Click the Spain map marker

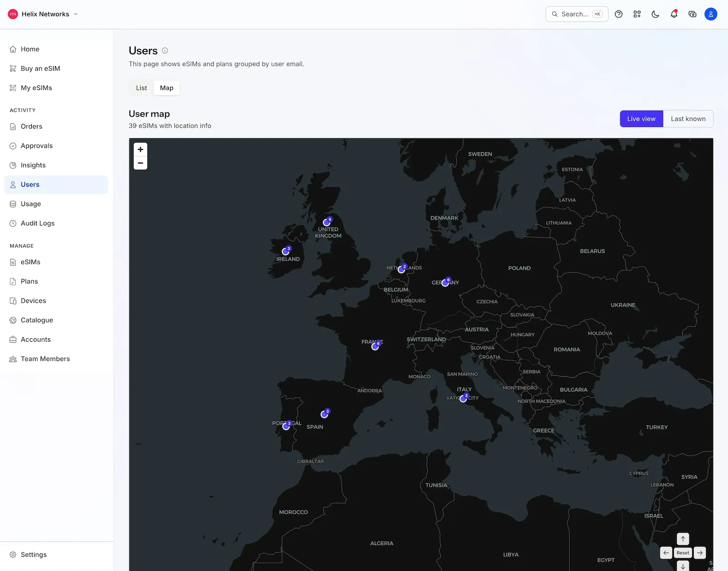(324, 414)
